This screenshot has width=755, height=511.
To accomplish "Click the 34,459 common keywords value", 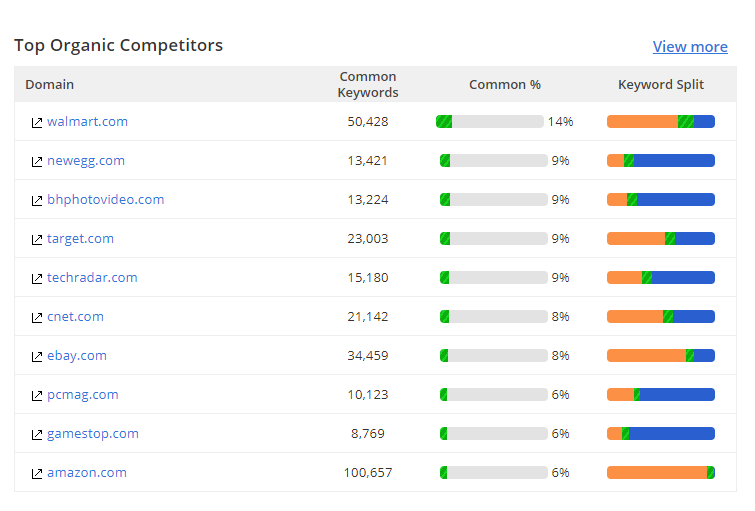I will click(368, 355).
